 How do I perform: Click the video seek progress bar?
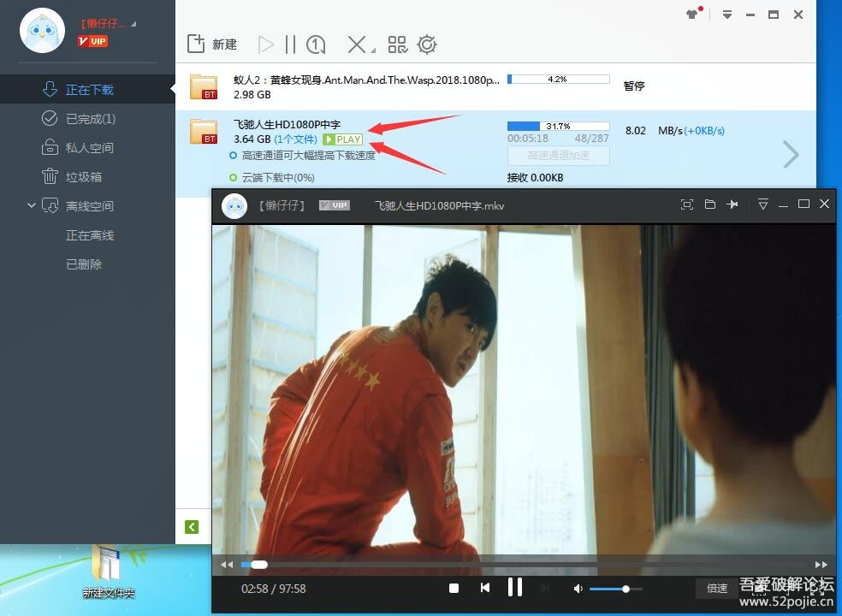pos(524,565)
